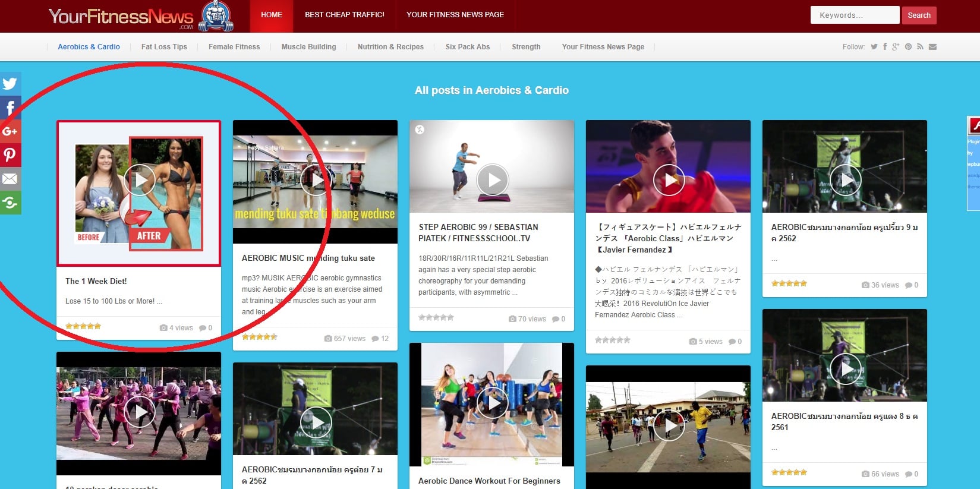
Task: Pin this page using the sidebar Pinterest icon
Action: [x=10, y=155]
